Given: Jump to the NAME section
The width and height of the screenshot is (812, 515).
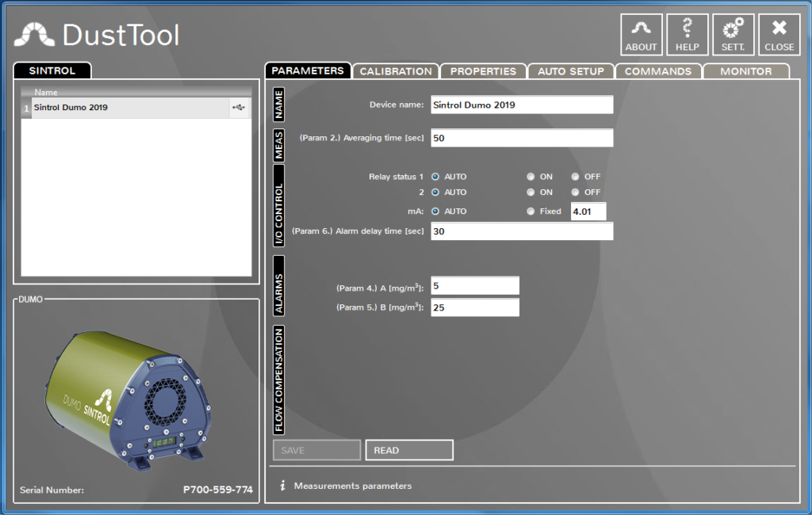Looking at the screenshot, I should 278,105.
